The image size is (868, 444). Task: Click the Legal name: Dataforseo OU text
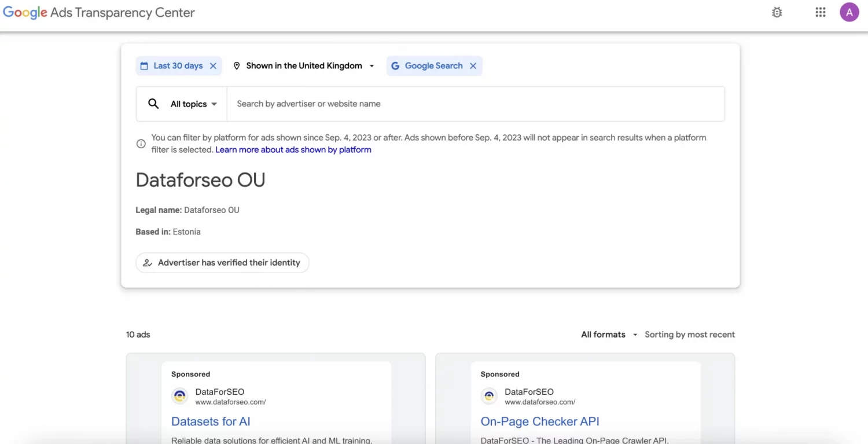coord(187,210)
